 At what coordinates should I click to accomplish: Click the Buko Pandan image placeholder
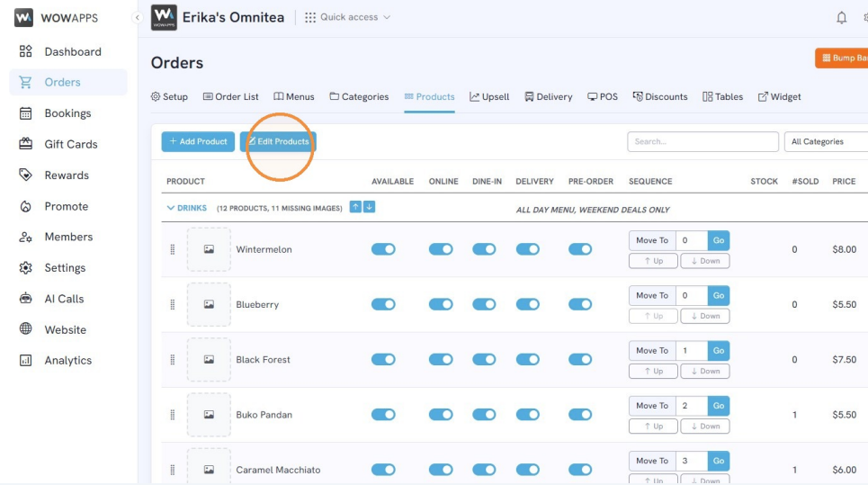pyautogui.click(x=209, y=415)
